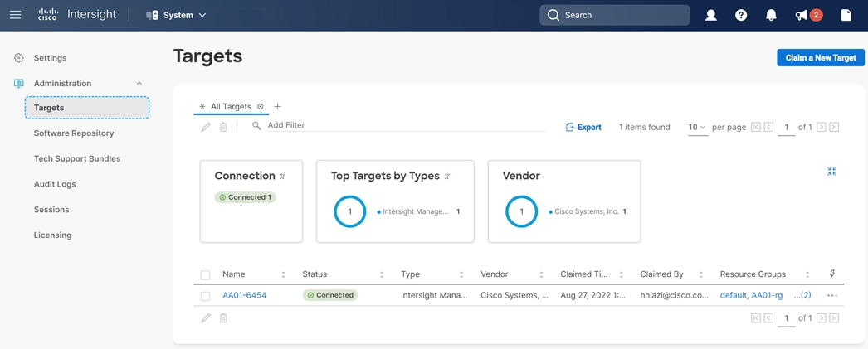The width and height of the screenshot is (868, 349).
Task: Click the filter search magnifier icon
Action: (256, 125)
